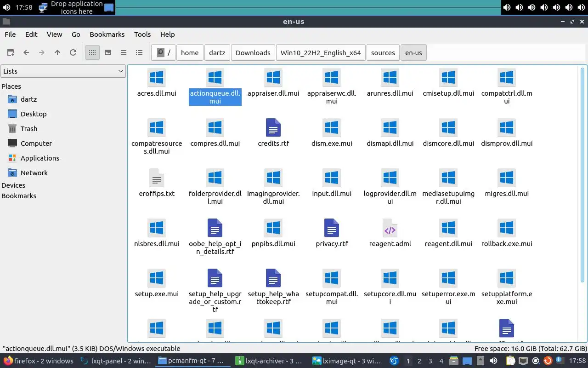Click the root drive icon in path bar
The image size is (588, 368).
[164, 52]
